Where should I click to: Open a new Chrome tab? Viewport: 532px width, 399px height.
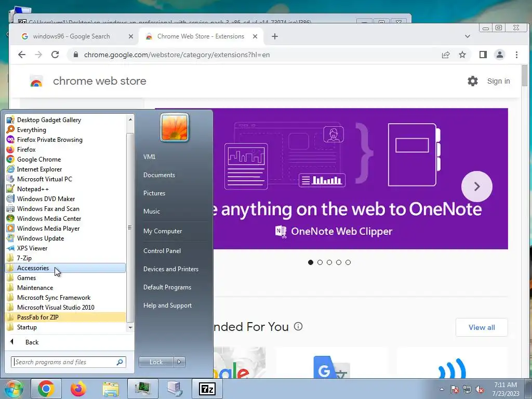[275, 36]
